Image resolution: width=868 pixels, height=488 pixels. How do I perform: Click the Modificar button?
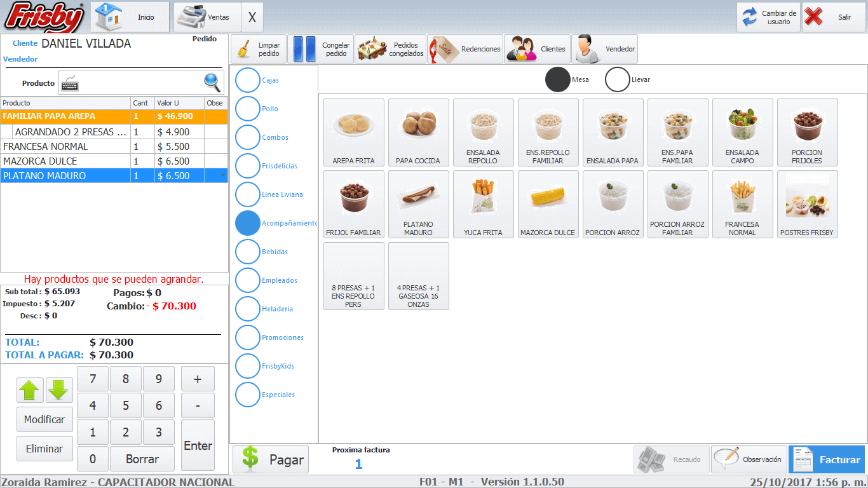(x=44, y=419)
